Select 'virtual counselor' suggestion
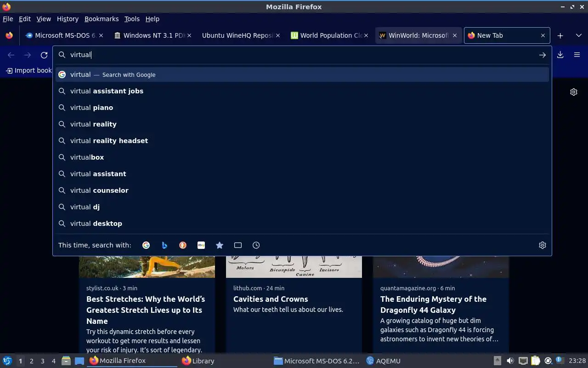This screenshot has height=368, width=588. click(x=302, y=190)
